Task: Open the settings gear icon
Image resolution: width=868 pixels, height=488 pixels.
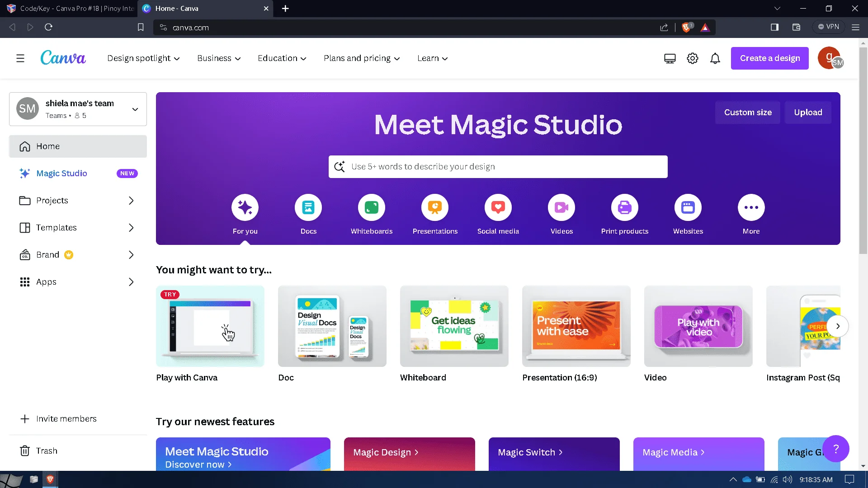Action: click(x=693, y=58)
